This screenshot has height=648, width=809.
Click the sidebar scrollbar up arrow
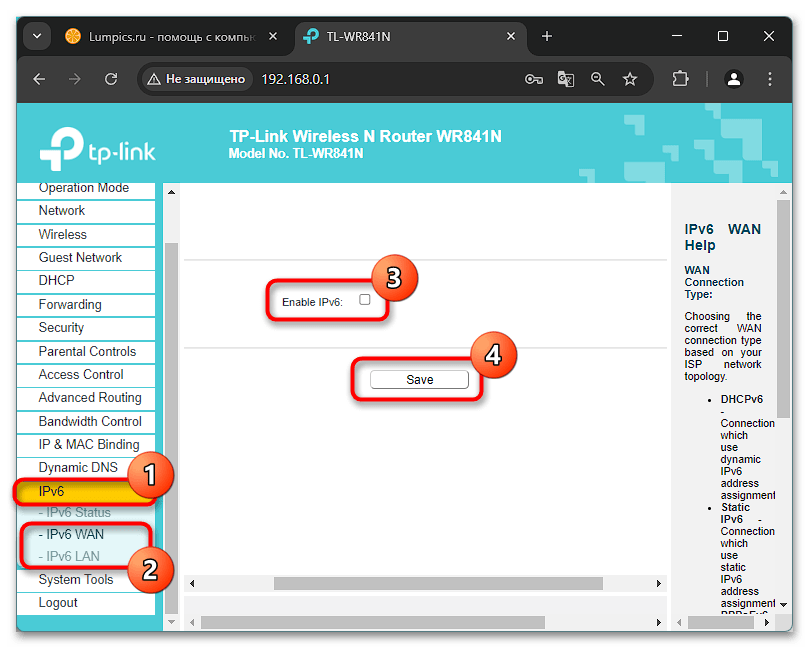(172, 192)
